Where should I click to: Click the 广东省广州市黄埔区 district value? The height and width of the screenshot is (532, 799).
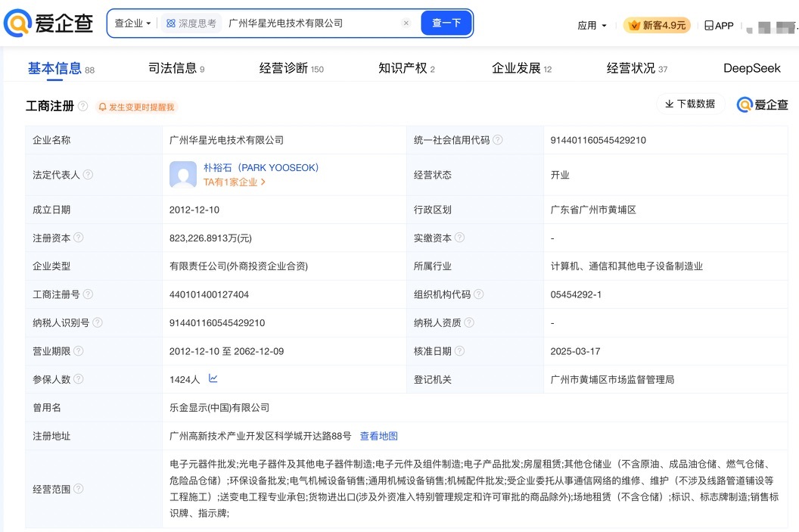tap(593, 210)
